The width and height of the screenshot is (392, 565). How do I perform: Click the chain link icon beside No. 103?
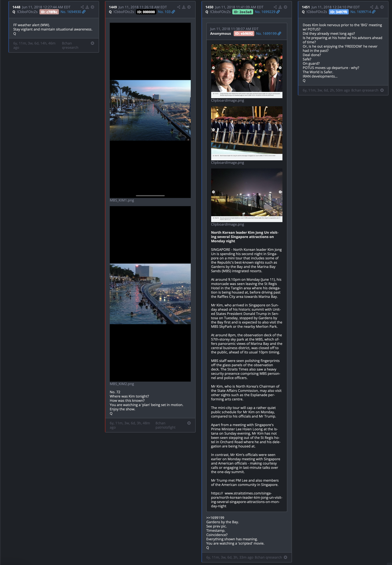pos(173,12)
